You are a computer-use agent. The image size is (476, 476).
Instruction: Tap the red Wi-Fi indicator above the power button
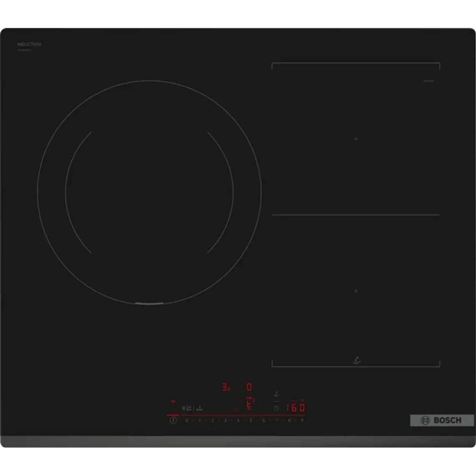pyautogui.click(x=173, y=401)
